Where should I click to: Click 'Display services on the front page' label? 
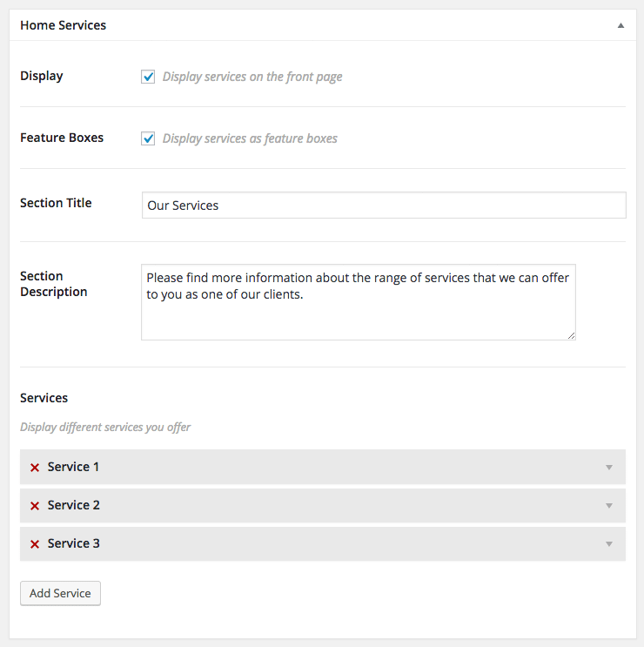252,77
